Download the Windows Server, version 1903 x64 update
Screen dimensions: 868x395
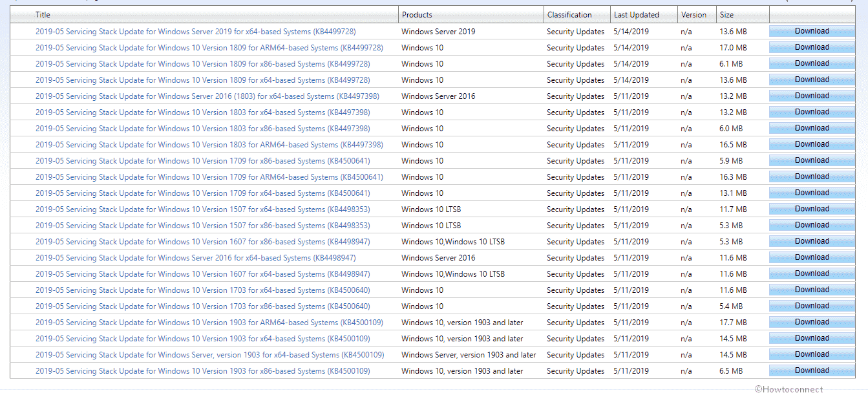812,354
